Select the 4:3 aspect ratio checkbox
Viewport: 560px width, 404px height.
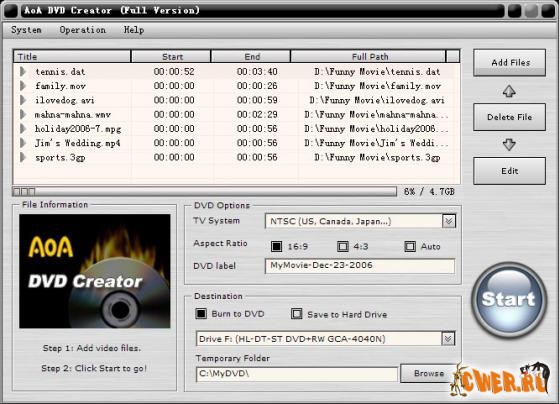pos(343,246)
